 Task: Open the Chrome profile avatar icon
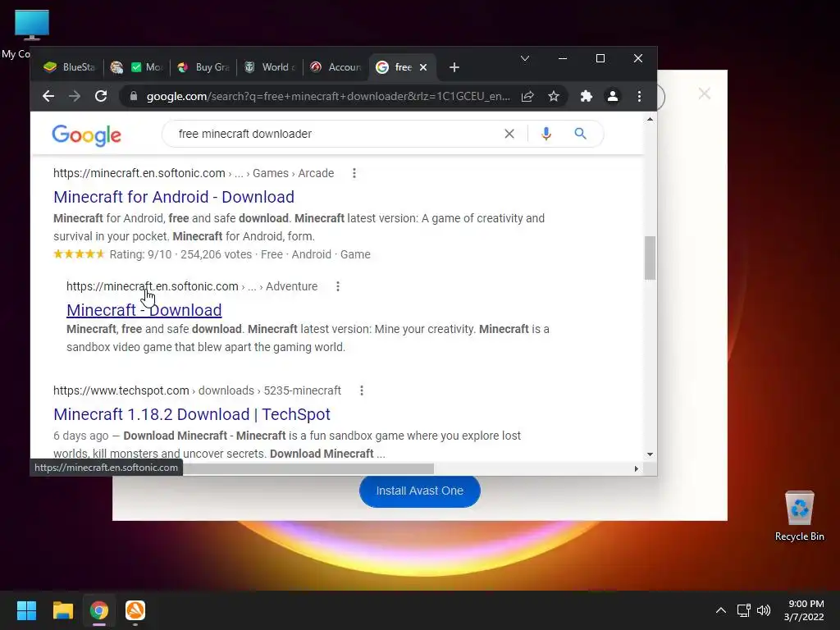[612, 97]
